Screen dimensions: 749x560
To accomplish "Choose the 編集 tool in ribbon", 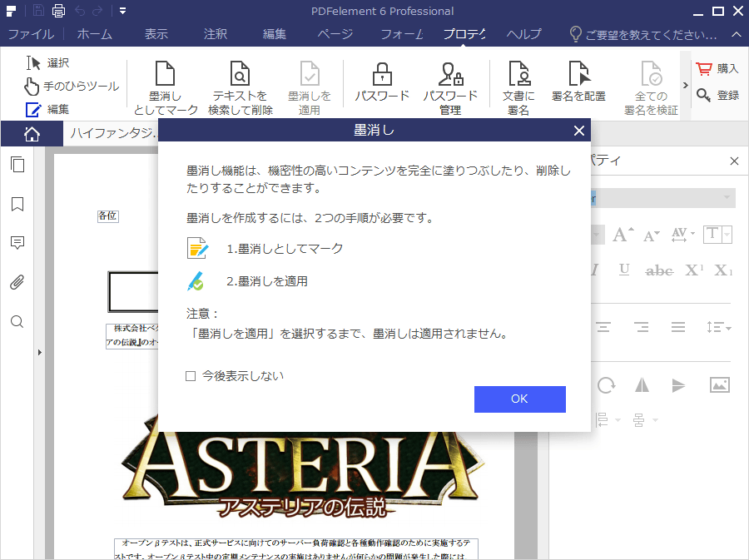I will (47, 109).
